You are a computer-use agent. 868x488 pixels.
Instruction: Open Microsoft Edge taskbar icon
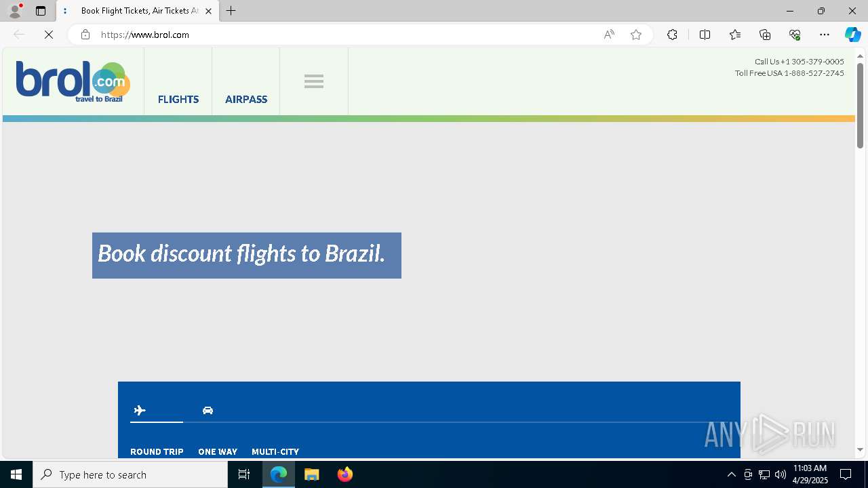tap(279, 474)
